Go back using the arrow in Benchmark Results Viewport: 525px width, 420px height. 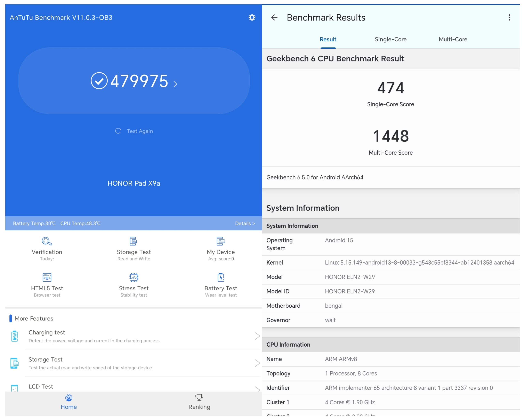274,17
